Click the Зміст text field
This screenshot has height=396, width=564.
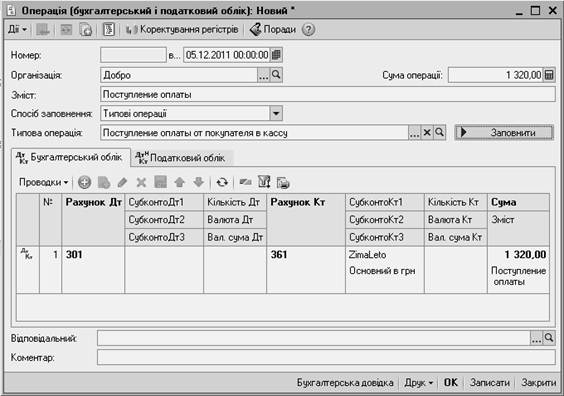point(328,95)
